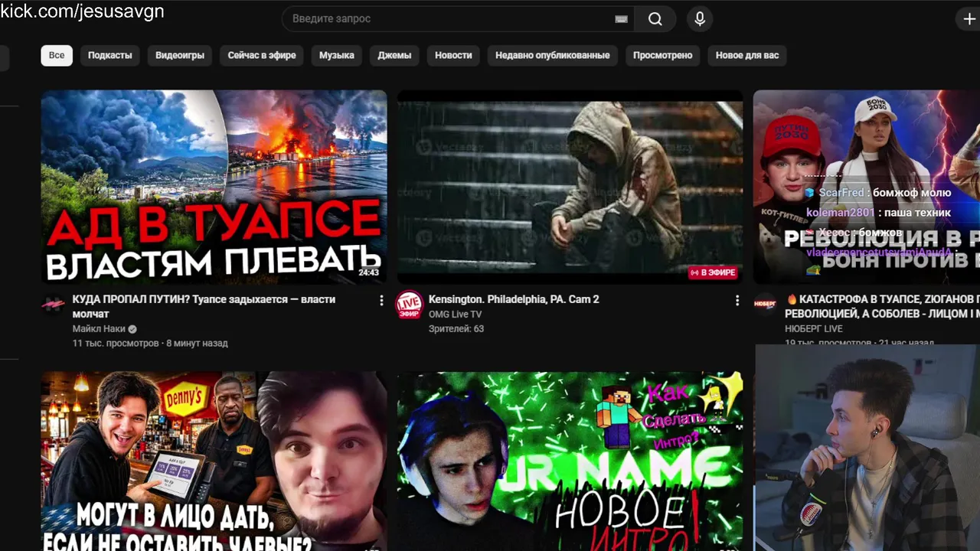Click 11 тыс. просмотров • 8 минут назад
This screenshot has width=980, height=551.
150,344
